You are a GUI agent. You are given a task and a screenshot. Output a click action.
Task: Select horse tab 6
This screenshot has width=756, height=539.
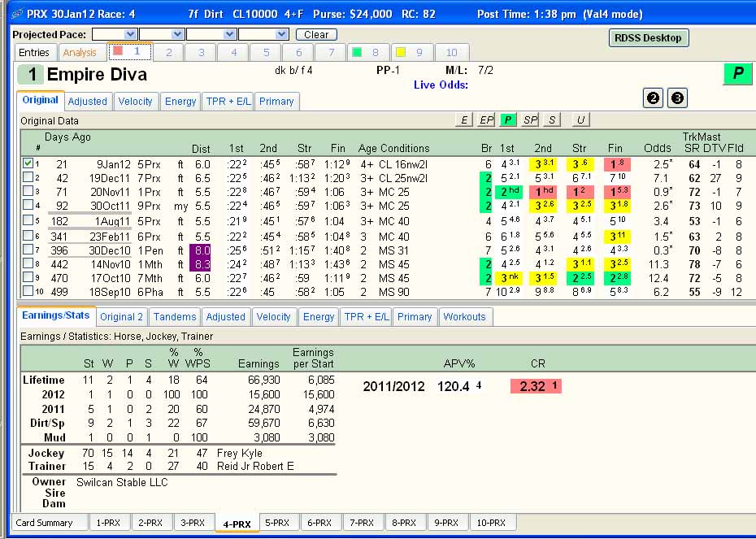click(x=298, y=53)
